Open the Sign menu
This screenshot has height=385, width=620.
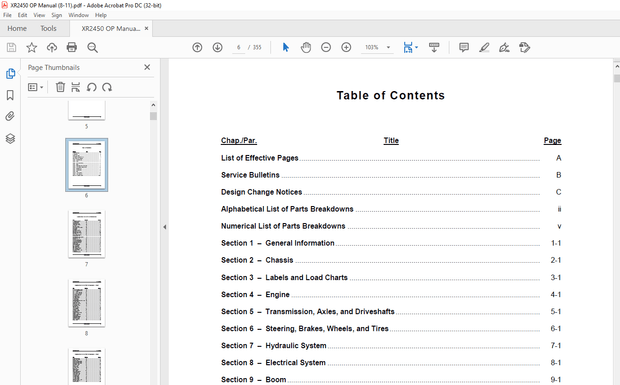(x=57, y=15)
